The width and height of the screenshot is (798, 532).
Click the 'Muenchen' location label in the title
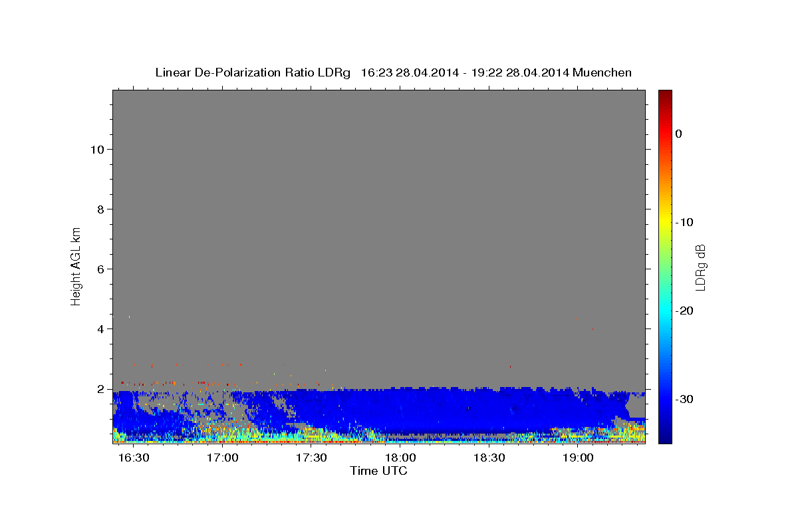pos(602,72)
